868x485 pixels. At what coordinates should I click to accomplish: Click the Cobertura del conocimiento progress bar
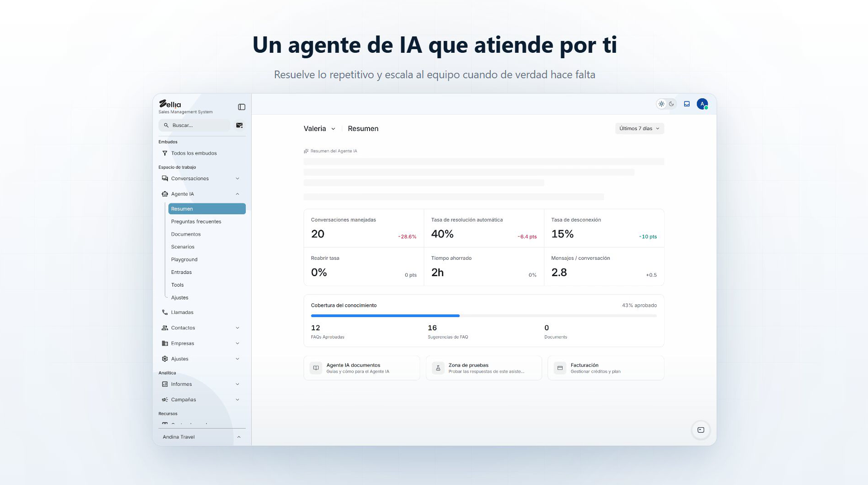click(x=484, y=316)
